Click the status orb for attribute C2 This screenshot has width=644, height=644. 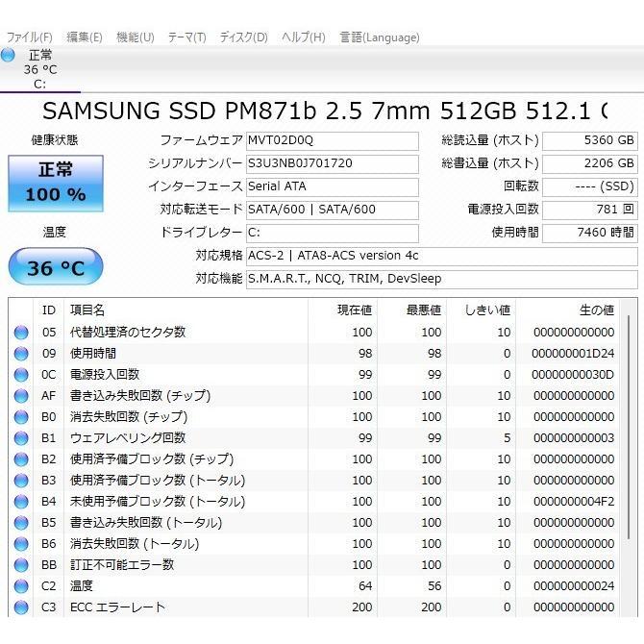tap(21, 586)
